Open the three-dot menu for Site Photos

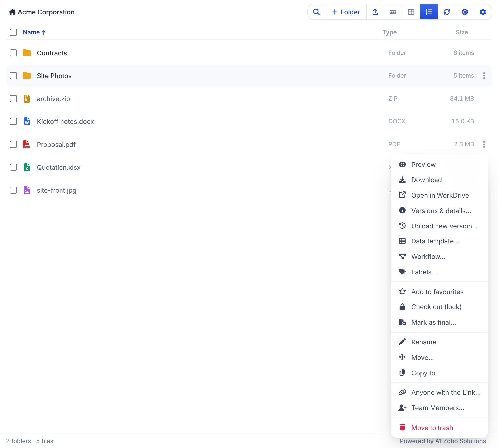(484, 76)
